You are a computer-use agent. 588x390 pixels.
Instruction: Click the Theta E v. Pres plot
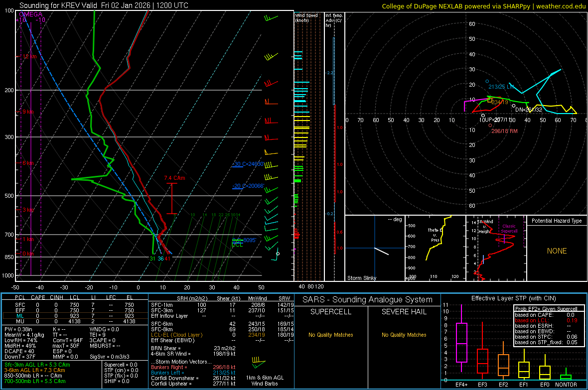435,248
